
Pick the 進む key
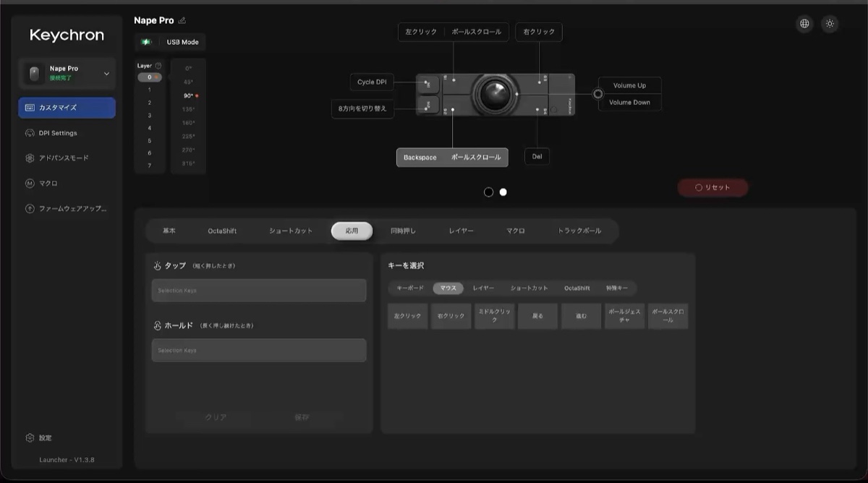click(x=582, y=316)
